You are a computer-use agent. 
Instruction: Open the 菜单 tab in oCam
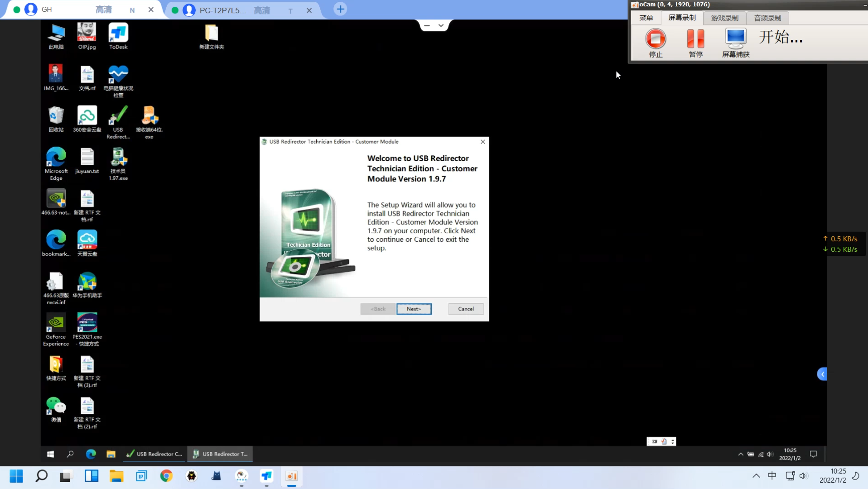(x=645, y=18)
